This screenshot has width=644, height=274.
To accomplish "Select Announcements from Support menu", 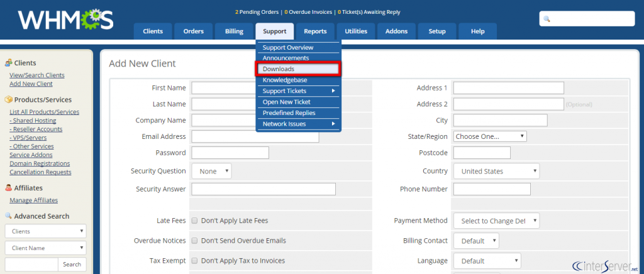I will coord(299,58).
